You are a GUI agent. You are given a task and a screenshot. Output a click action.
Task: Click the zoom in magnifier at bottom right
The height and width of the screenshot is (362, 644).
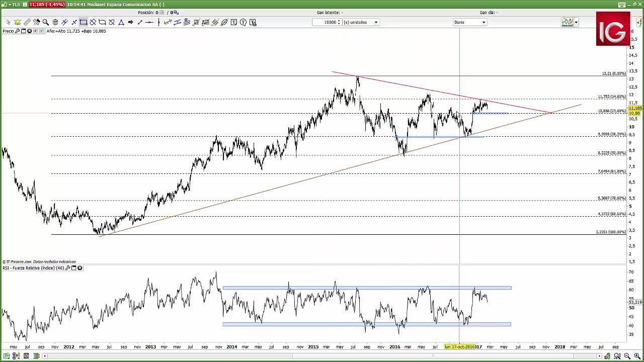tap(637, 356)
